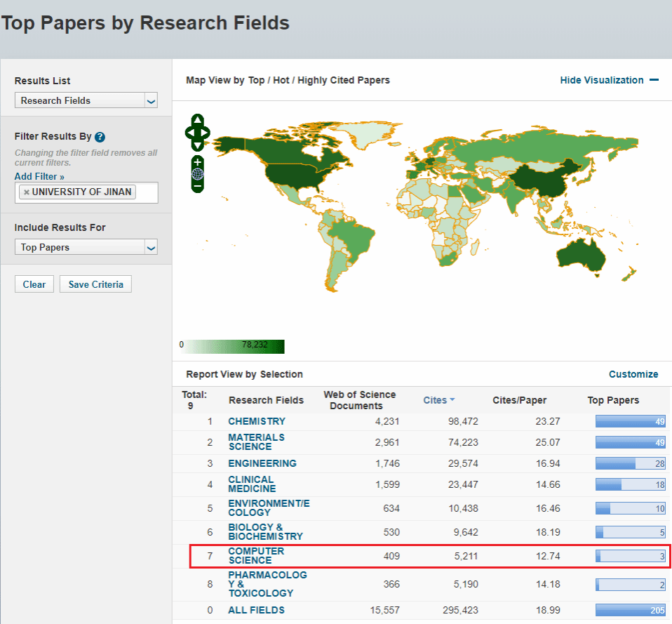The height and width of the screenshot is (624, 672).
Task: Open the Results List dropdown
Action: [x=86, y=100]
